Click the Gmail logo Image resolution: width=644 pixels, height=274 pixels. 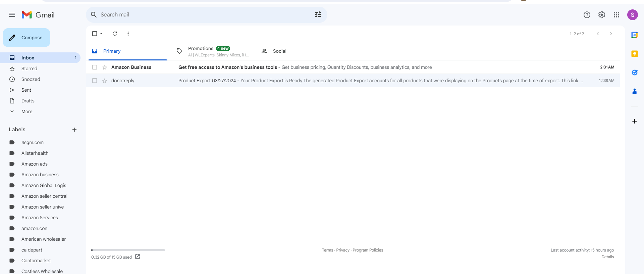[38, 15]
